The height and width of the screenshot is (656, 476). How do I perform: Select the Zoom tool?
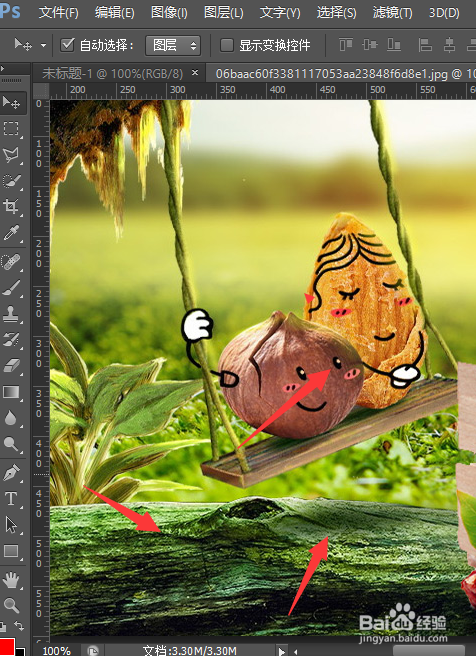(x=11, y=605)
